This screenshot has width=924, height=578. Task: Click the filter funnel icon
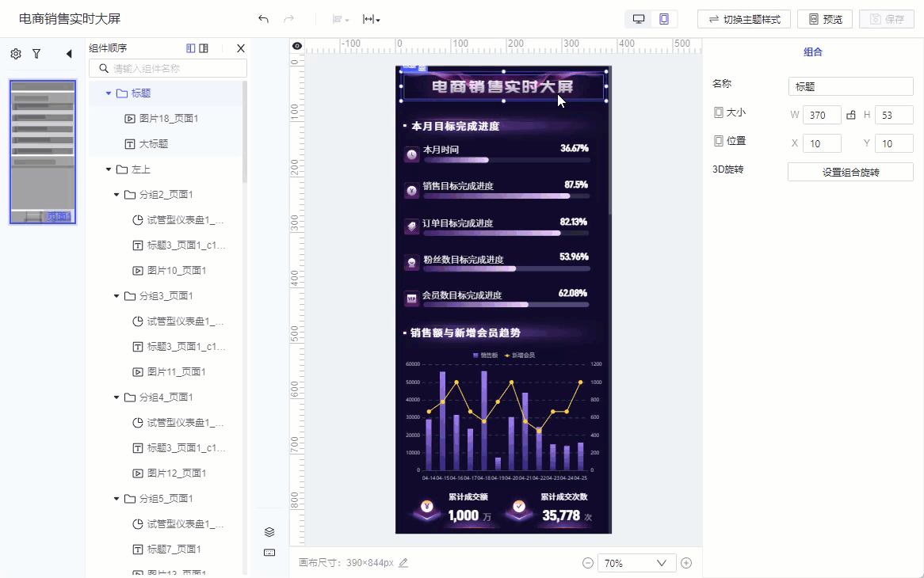(x=36, y=54)
